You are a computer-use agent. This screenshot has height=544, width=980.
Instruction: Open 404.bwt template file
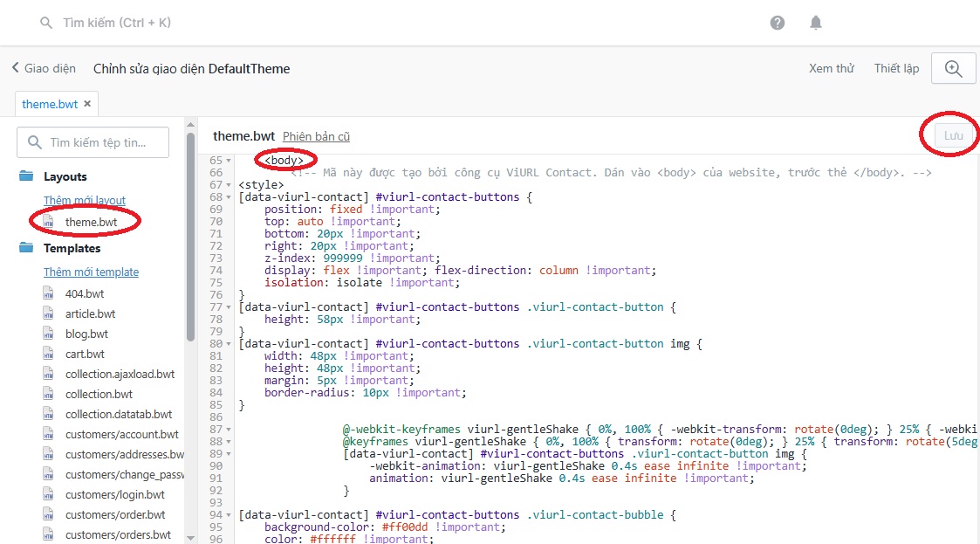85,293
